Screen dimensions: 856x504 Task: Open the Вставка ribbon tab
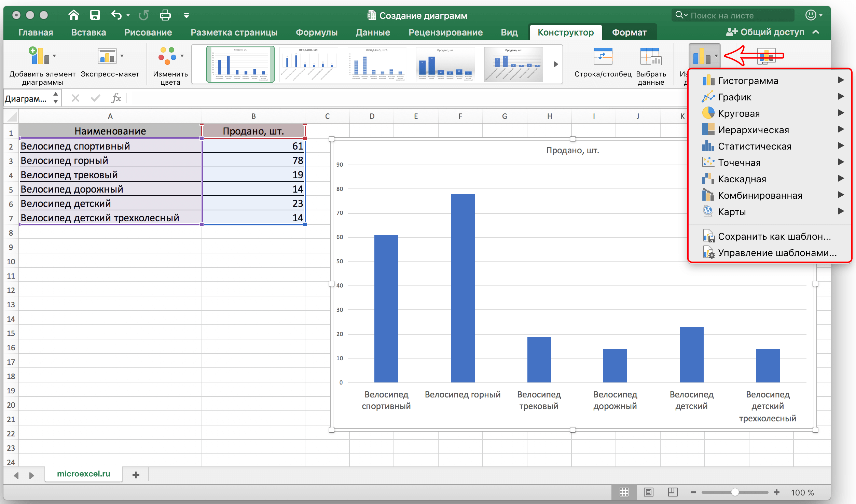coord(88,32)
